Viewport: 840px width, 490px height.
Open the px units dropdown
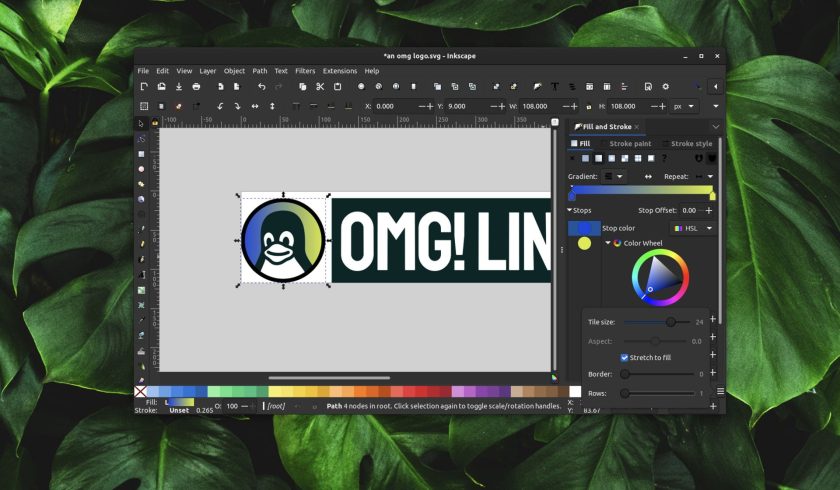click(684, 106)
